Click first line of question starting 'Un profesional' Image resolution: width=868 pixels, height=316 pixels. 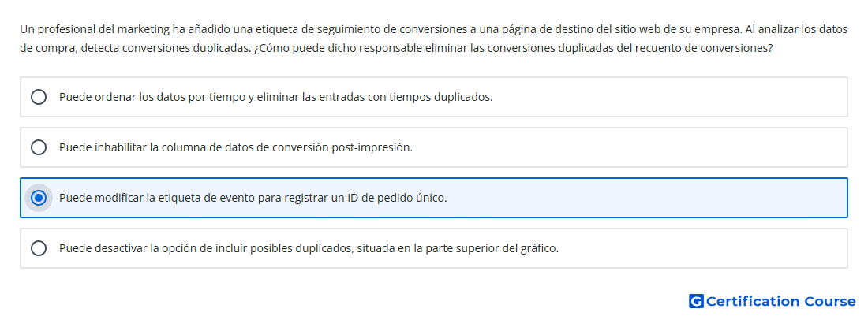click(x=433, y=30)
